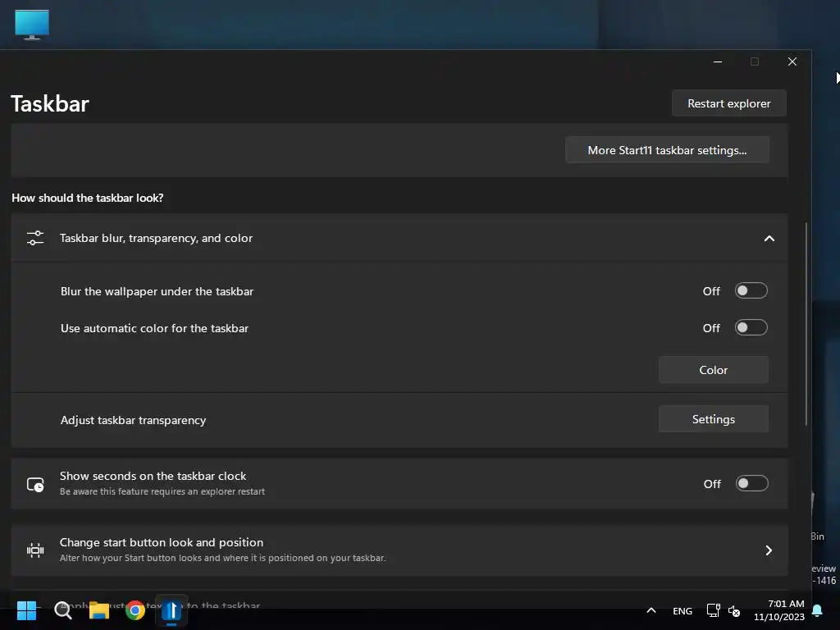Image resolution: width=840 pixels, height=630 pixels.
Task: Open More Start11 taskbar settings
Action: tap(667, 150)
